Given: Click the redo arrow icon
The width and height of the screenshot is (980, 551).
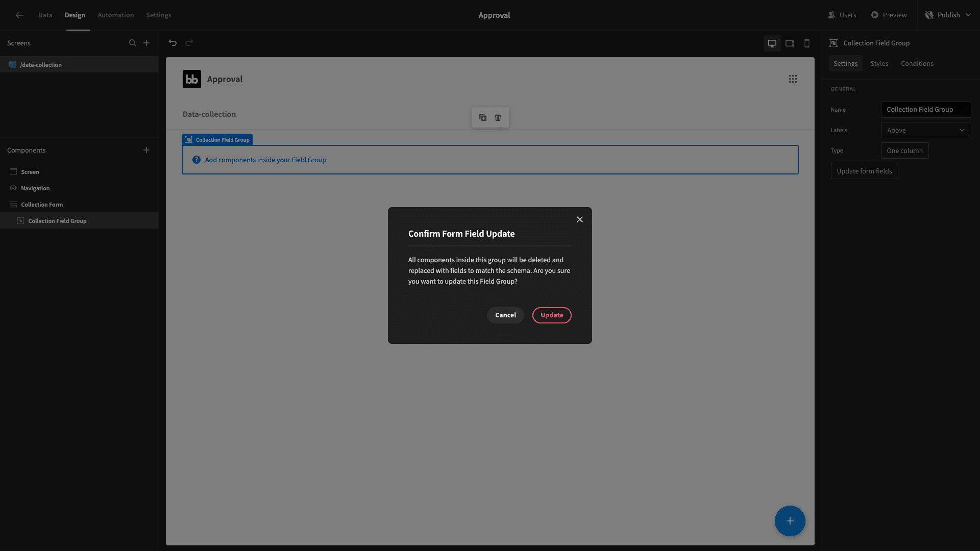Looking at the screenshot, I should tap(189, 43).
